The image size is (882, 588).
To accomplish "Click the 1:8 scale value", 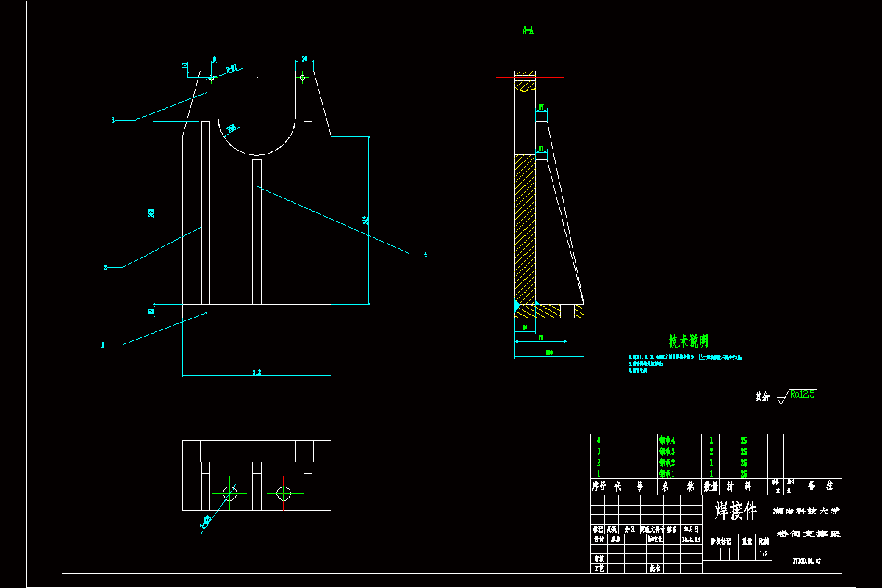I will [764, 555].
